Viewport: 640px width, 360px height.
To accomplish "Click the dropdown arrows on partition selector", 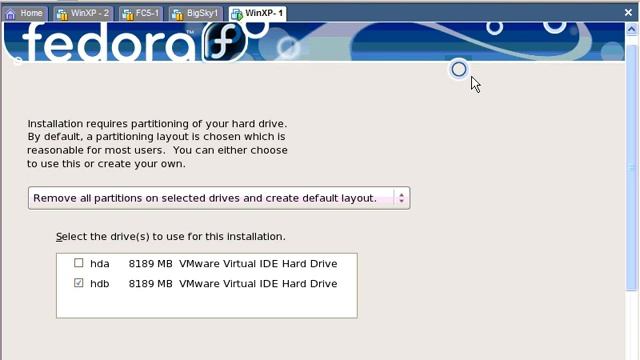I will (x=402, y=198).
